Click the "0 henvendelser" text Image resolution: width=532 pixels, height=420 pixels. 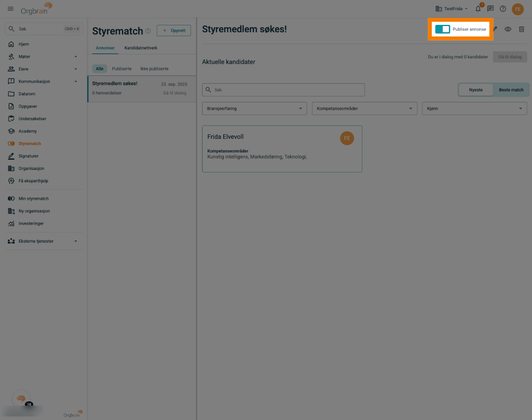point(107,93)
